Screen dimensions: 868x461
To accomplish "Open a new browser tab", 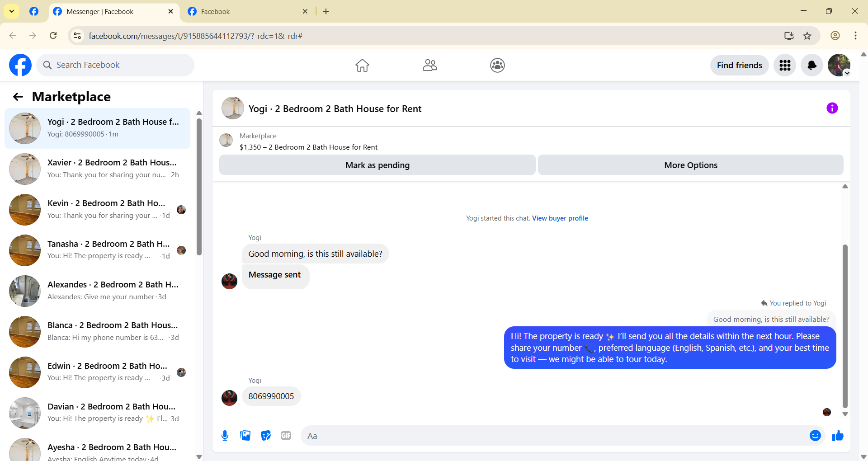I will [326, 11].
